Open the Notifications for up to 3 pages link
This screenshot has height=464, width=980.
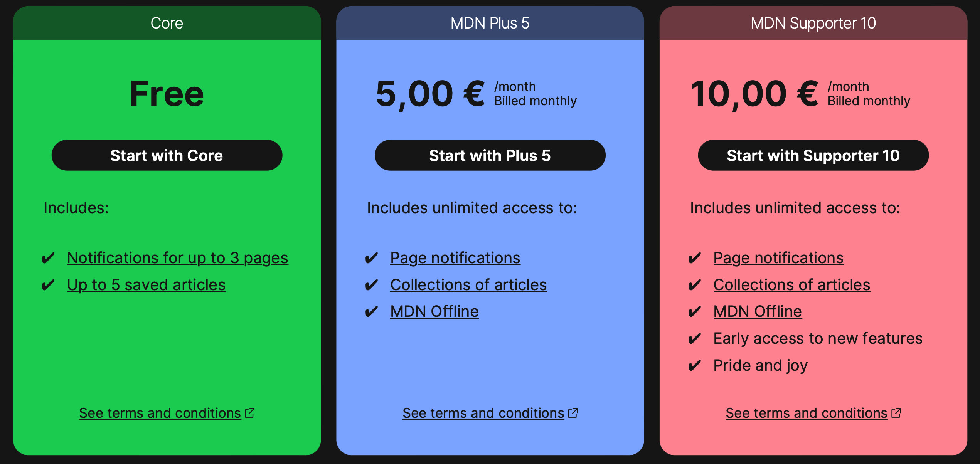point(177,257)
